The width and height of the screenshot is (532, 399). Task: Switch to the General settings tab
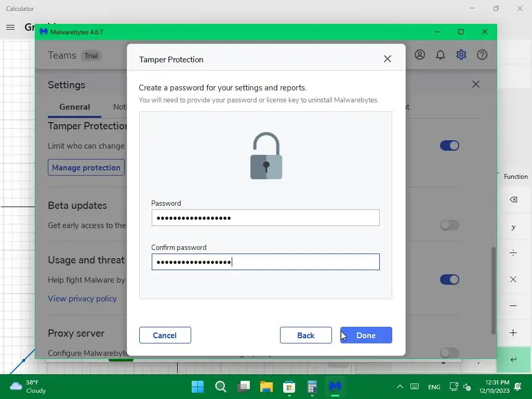pos(75,107)
